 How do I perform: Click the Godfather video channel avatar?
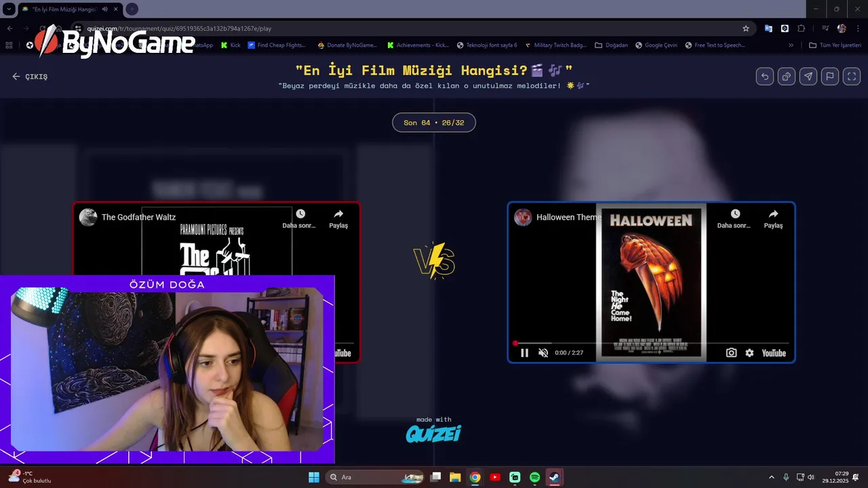click(x=87, y=217)
